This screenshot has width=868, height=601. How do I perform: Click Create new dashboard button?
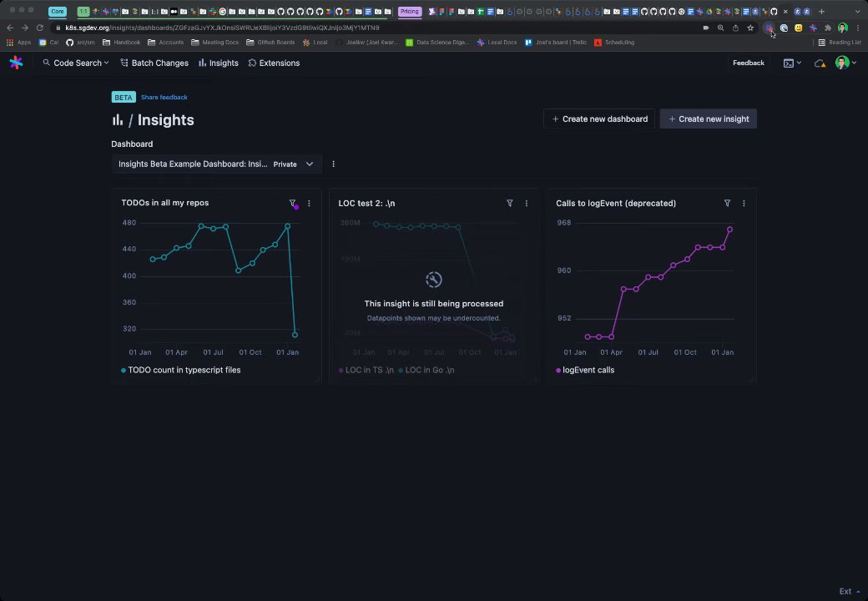599,119
